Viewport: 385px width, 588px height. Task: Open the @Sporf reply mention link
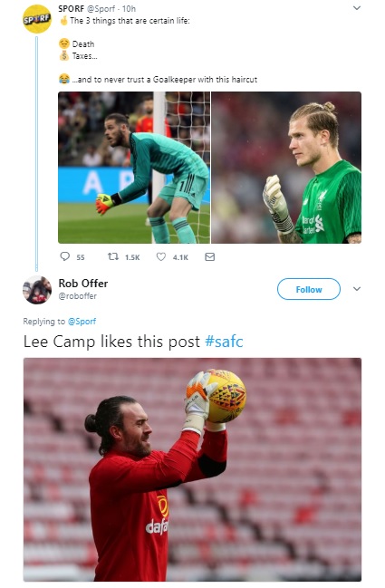pyautogui.click(x=82, y=322)
